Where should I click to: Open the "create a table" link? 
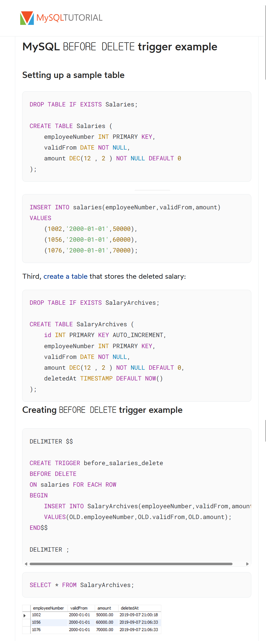[x=65, y=277]
